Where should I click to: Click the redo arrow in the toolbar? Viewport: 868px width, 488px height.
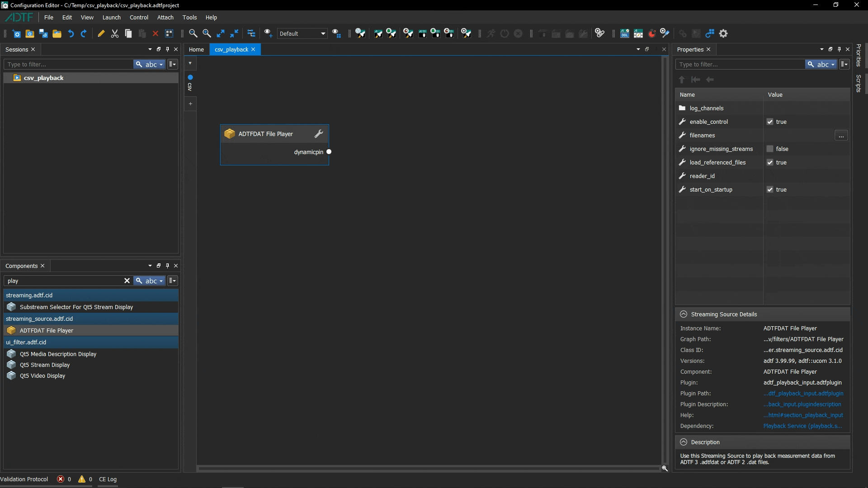(x=84, y=33)
